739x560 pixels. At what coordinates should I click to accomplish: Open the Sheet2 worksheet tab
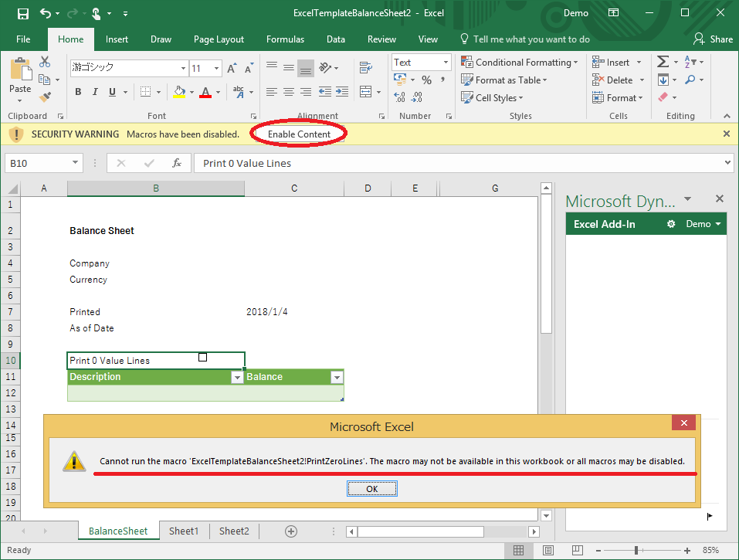[234, 531]
